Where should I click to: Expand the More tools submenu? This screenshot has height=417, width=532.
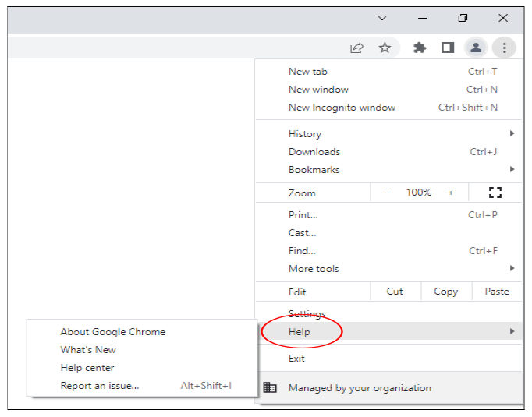coord(388,269)
